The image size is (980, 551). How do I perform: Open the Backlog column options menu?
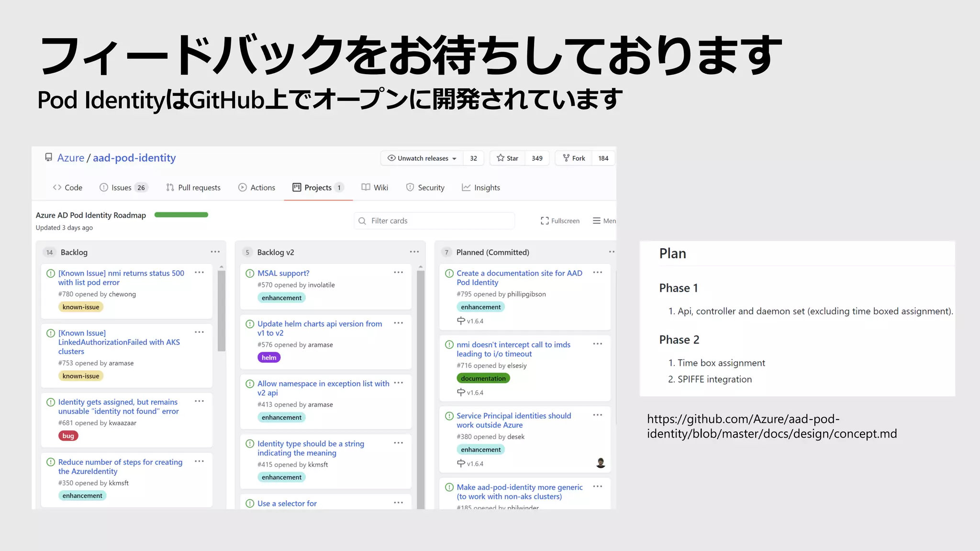tap(215, 252)
